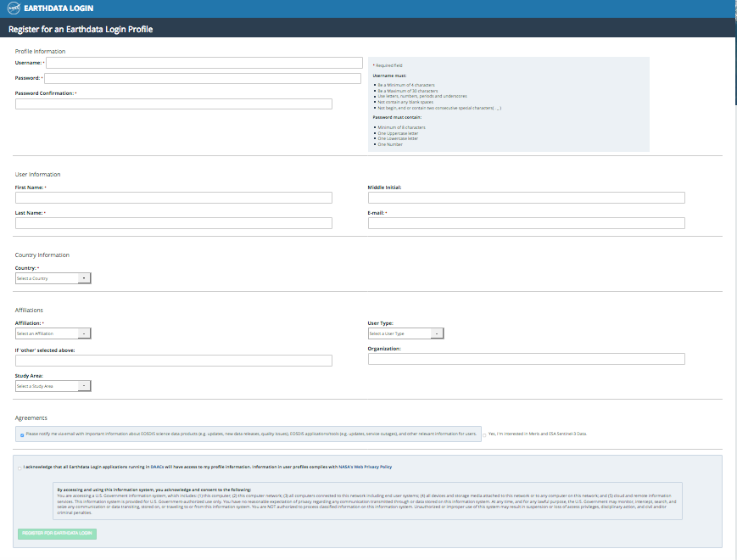Focus the Last Name field

pyautogui.click(x=174, y=223)
